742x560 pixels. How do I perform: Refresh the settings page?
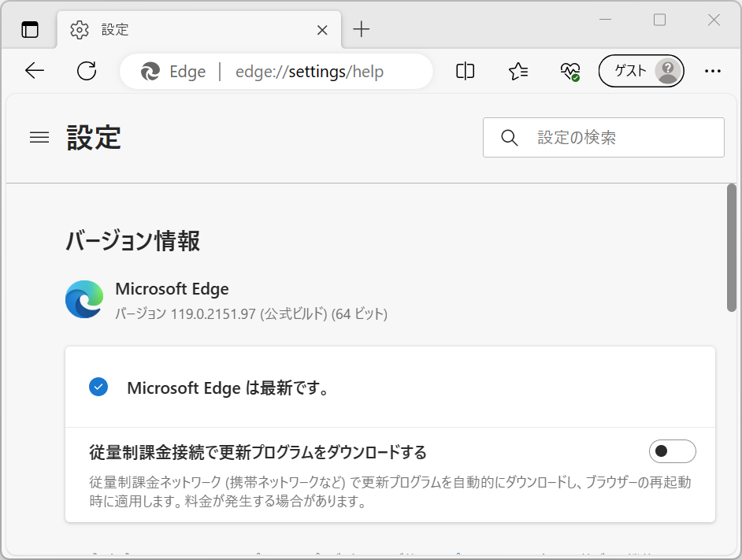pyautogui.click(x=87, y=71)
